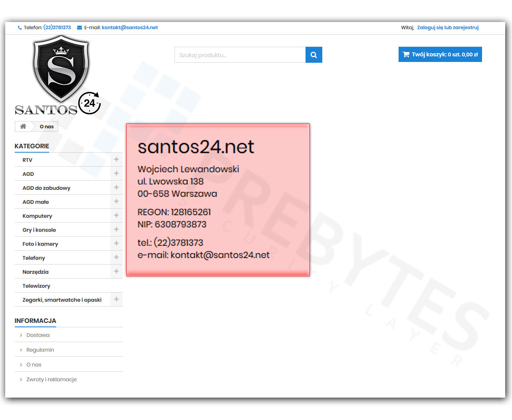Open the Dostawa information link
The height and width of the screenshot is (420, 512).
pyautogui.click(x=38, y=335)
